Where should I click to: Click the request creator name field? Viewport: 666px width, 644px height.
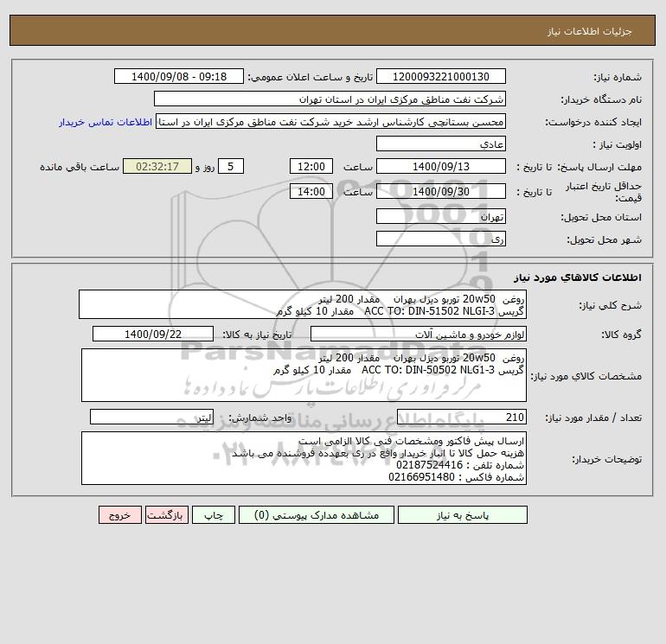[331, 122]
